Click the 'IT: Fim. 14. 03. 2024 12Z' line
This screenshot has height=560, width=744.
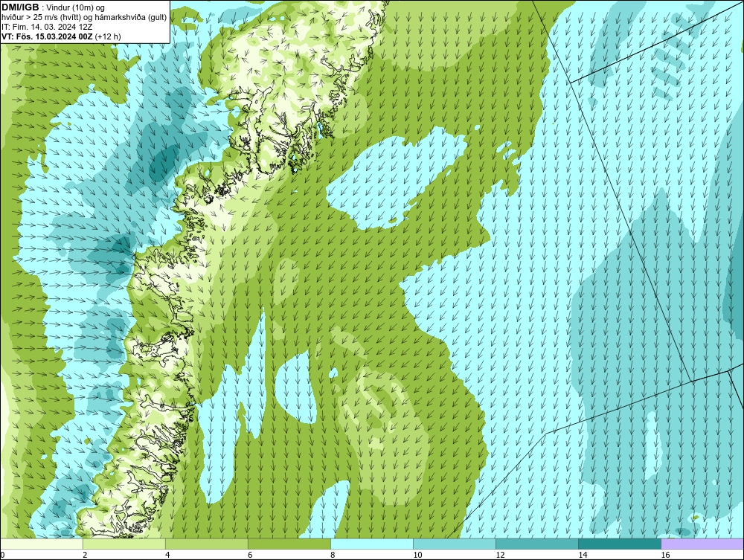coord(46,27)
